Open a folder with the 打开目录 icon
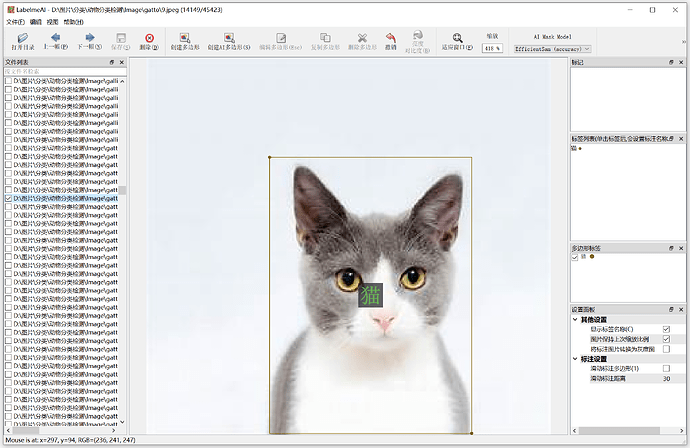The height and width of the screenshot is (448, 690). tap(23, 42)
